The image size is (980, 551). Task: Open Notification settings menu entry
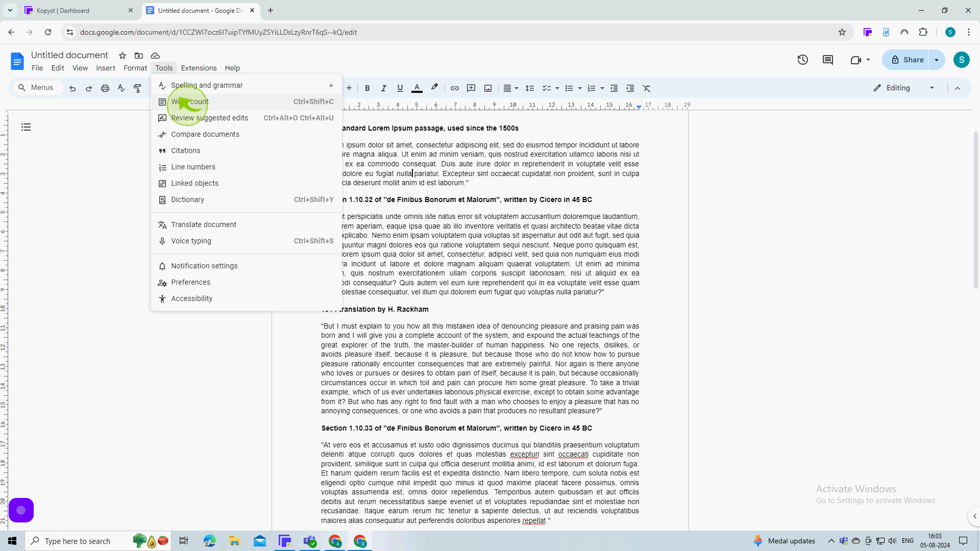247,266
